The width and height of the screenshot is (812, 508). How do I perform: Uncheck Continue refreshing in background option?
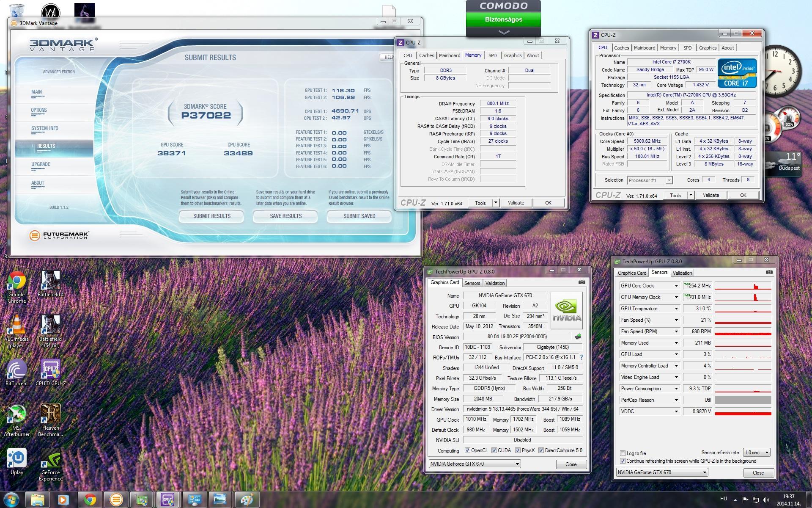(x=623, y=461)
